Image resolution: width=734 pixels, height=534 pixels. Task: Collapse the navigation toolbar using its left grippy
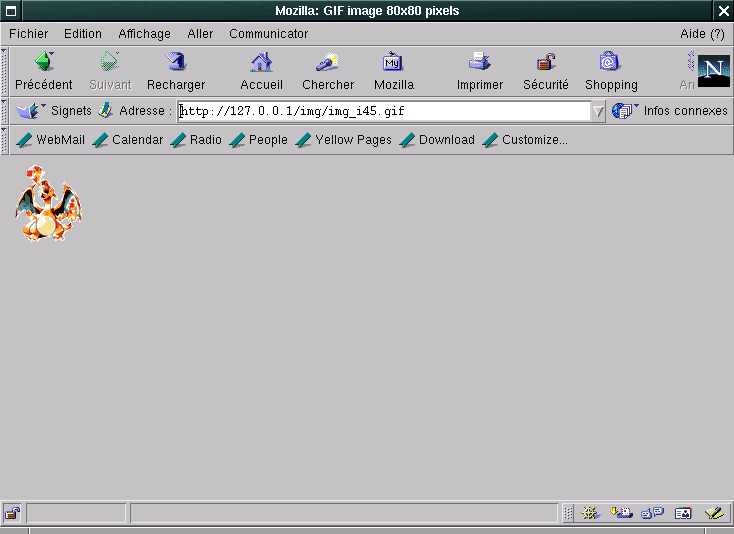click(x=5, y=71)
